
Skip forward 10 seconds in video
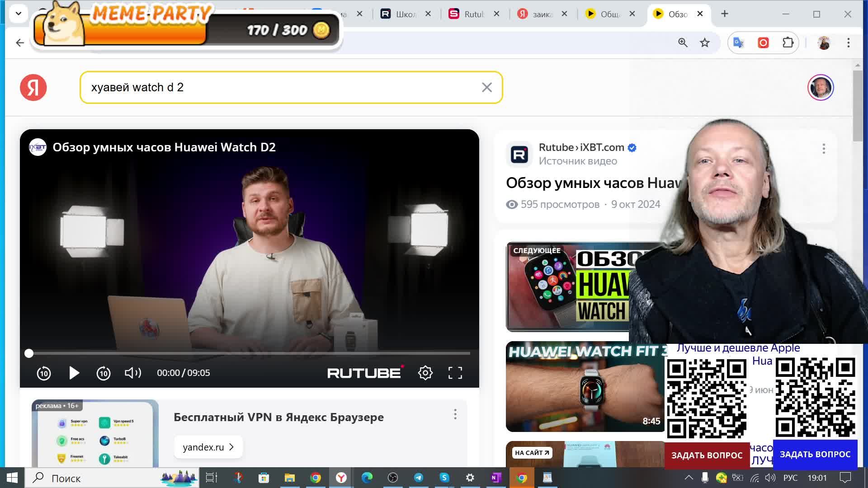(104, 373)
